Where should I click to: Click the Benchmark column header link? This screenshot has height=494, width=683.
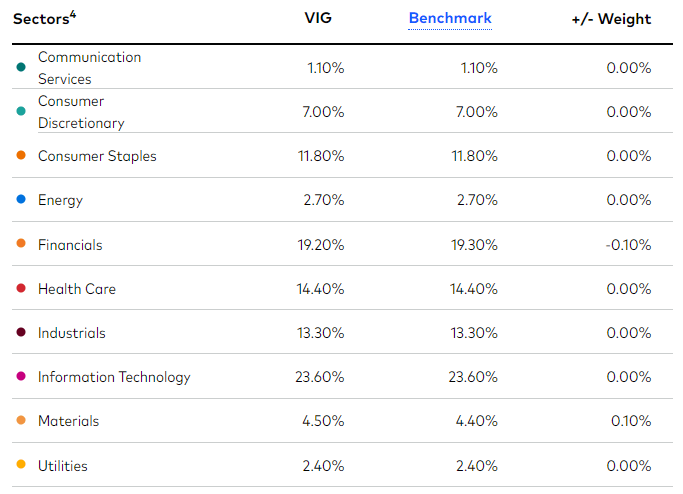tap(450, 19)
